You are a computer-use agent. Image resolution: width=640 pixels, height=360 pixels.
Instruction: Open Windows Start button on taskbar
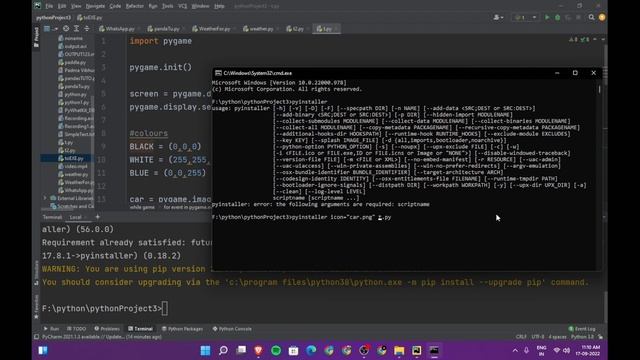coord(205,351)
